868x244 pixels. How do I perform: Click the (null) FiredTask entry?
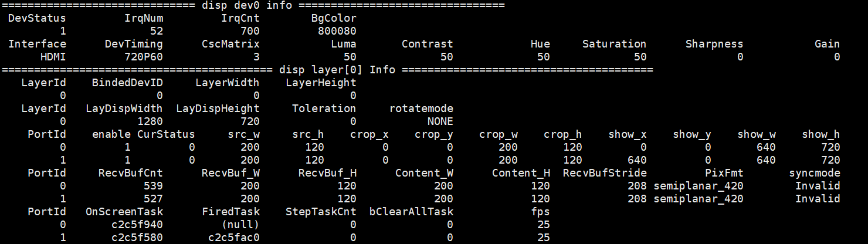(x=240, y=225)
